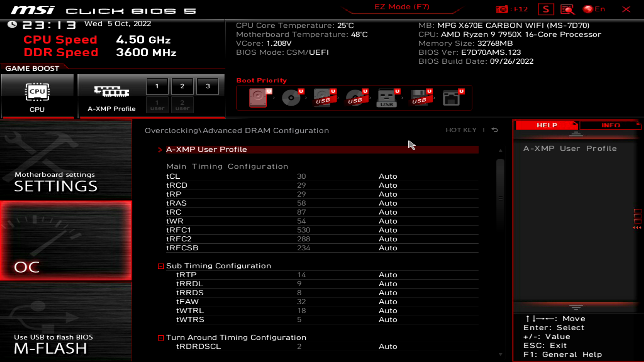
Task: Switch to the INFO tab
Action: click(x=610, y=125)
